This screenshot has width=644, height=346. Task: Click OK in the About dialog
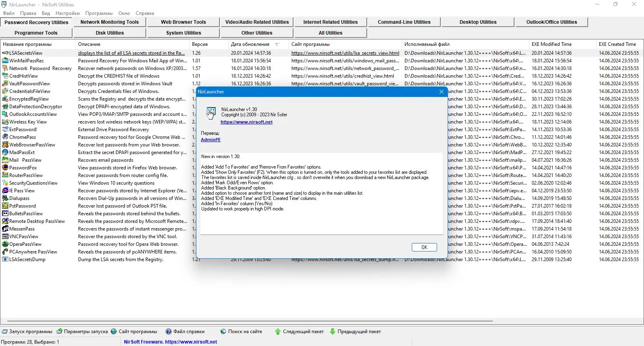coord(424,247)
